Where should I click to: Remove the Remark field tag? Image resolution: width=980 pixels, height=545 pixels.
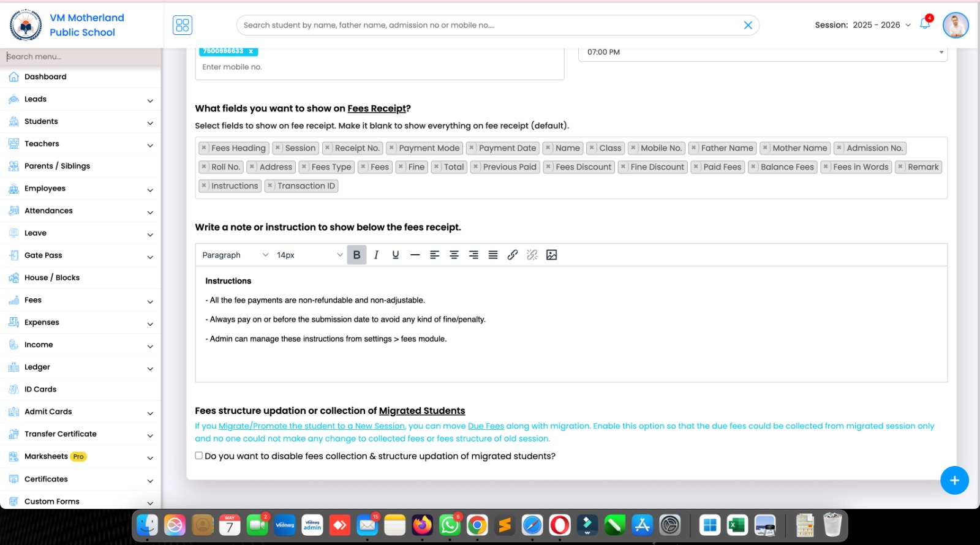tap(900, 167)
